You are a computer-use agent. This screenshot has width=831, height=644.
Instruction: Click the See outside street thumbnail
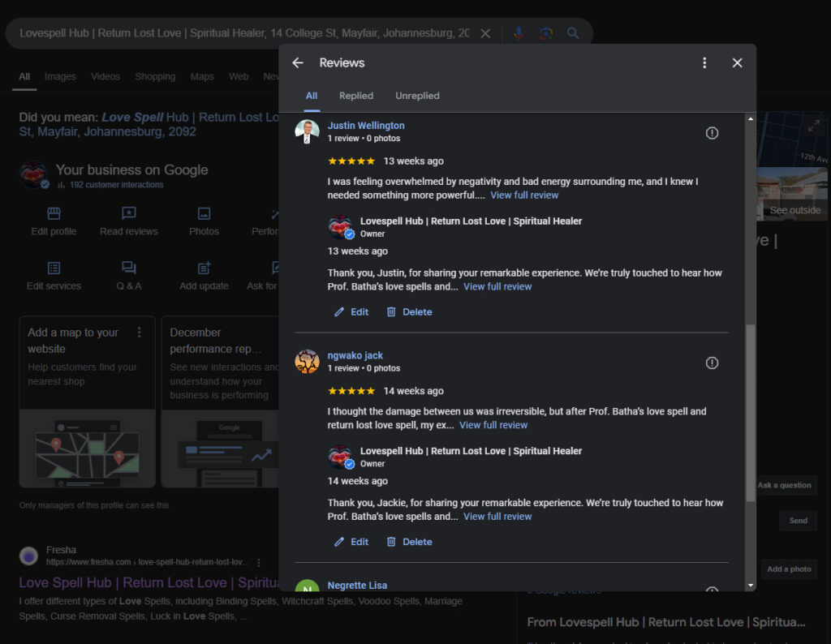[792, 194]
